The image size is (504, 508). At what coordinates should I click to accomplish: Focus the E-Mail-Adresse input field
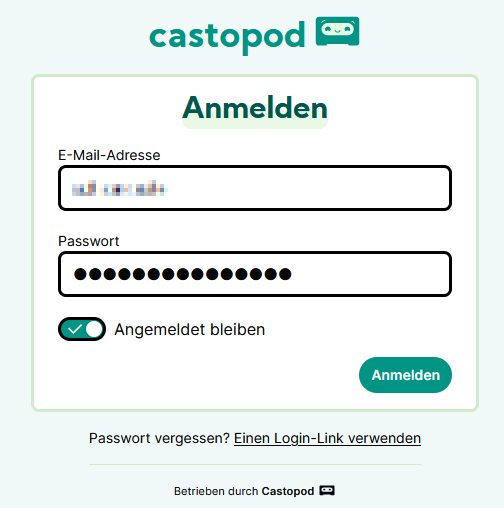click(x=255, y=188)
